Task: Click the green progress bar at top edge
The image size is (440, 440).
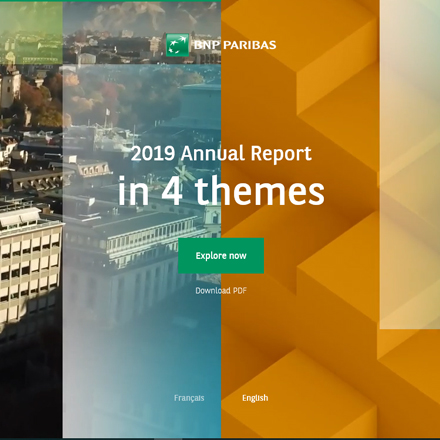Action: (x=110, y=1)
